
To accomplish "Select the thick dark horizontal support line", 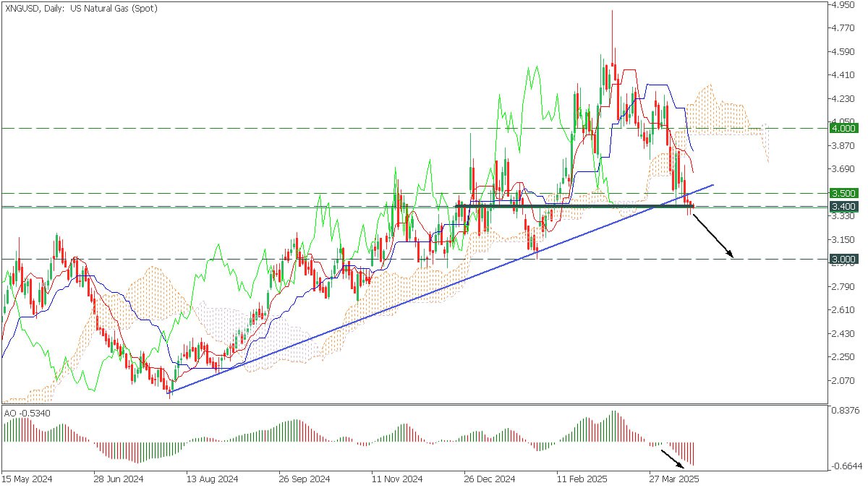I will click(574, 207).
